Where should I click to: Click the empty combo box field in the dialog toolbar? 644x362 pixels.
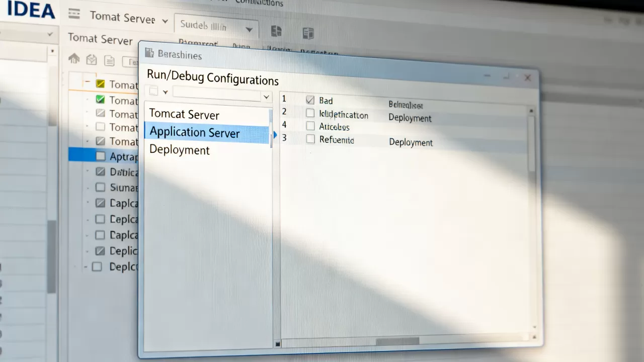(x=217, y=94)
